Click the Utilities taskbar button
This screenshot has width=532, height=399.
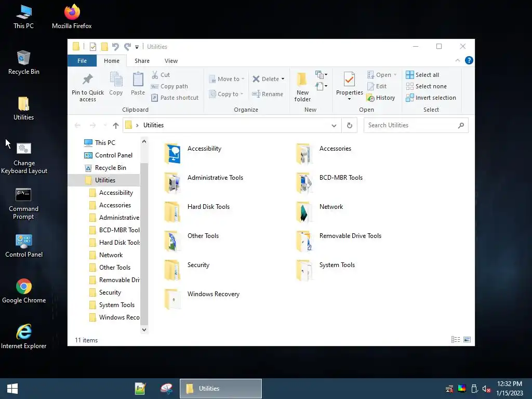pyautogui.click(x=220, y=389)
